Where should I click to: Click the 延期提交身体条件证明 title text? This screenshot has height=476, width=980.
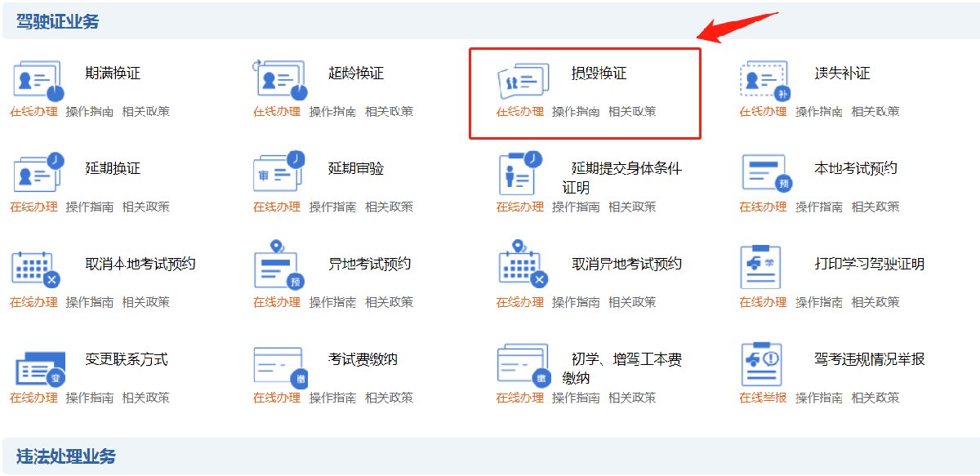pos(621,178)
